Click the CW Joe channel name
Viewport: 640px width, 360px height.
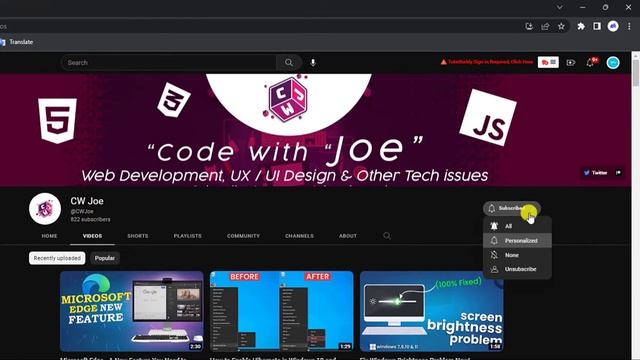(87, 201)
